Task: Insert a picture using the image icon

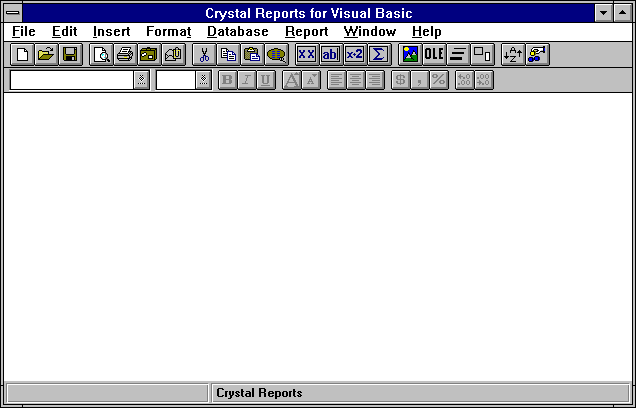Action: coord(410,54)
